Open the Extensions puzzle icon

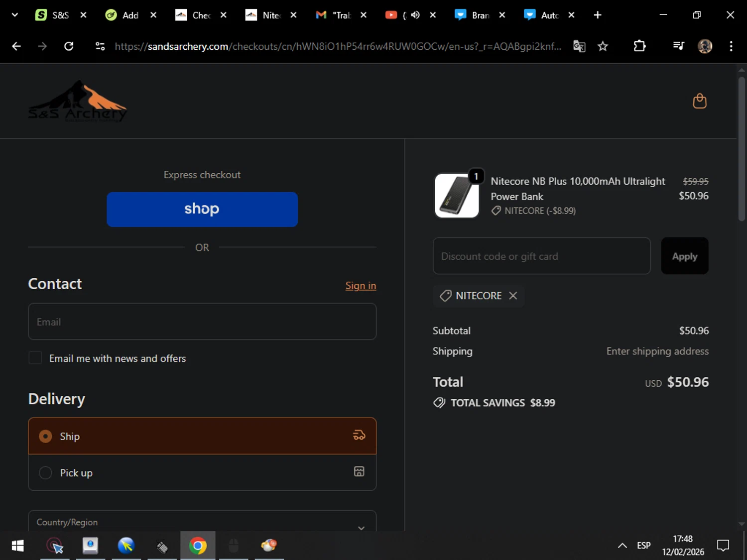coord(639,46)
